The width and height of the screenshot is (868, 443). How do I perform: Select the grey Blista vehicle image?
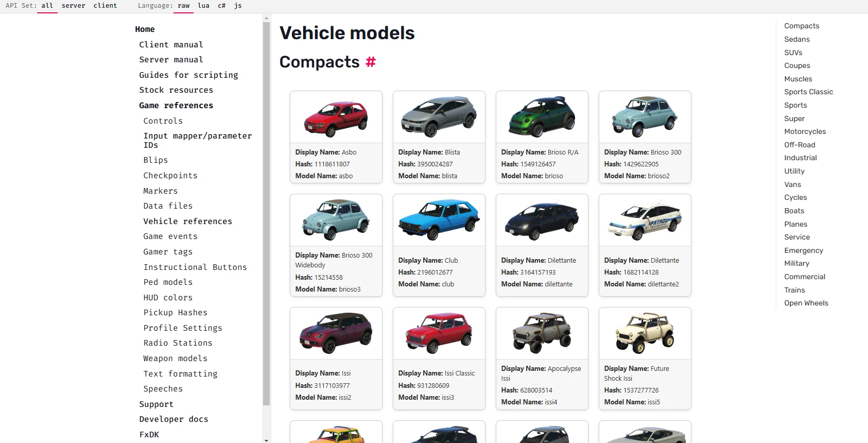point(439,117)
